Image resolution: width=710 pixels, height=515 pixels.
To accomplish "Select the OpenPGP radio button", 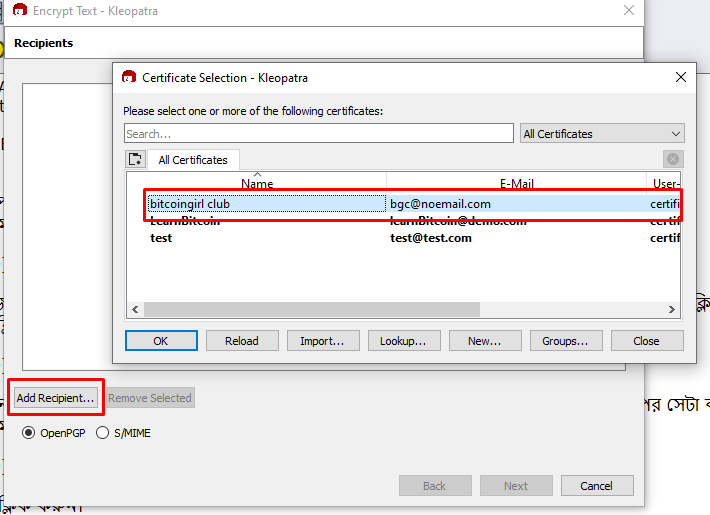I will point(28,433).
